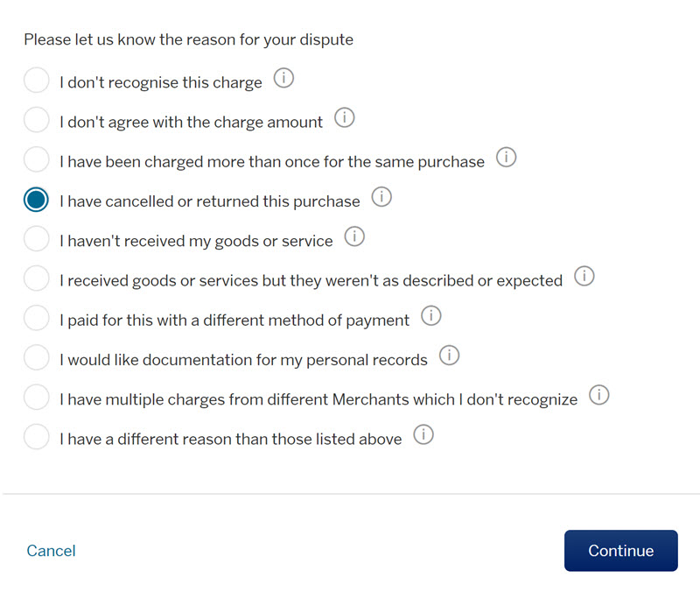
Task: Show info for goods not as described option
Action: pos(584,277)
